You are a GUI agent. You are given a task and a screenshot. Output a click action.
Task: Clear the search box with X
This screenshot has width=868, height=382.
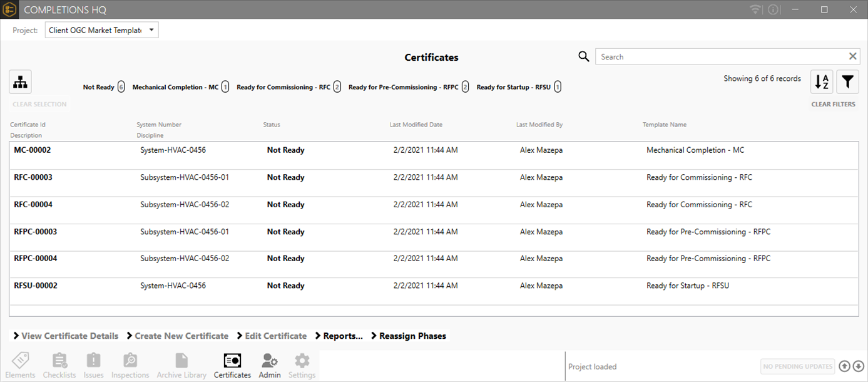(852, 56)
